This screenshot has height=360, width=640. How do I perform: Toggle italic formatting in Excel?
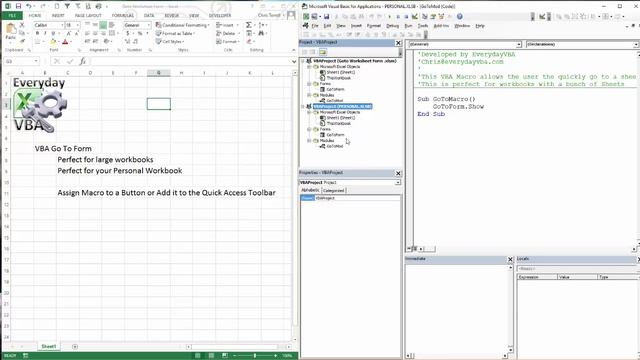(x=45, y=33)
